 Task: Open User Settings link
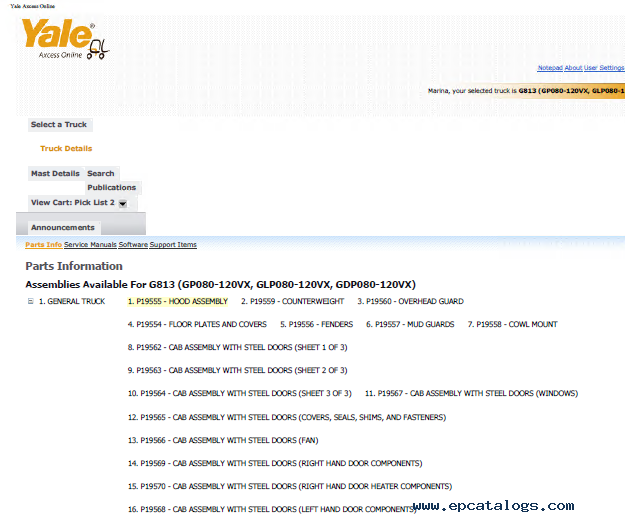pos(604,68)
